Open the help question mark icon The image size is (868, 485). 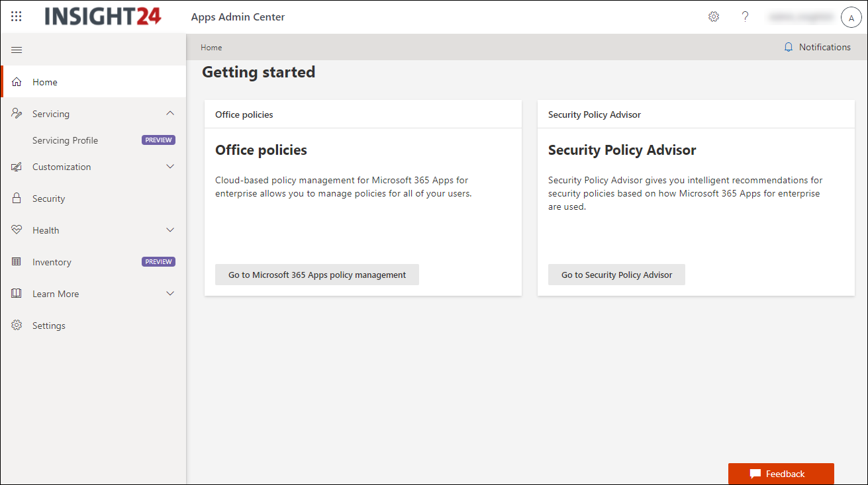[746, 17]
